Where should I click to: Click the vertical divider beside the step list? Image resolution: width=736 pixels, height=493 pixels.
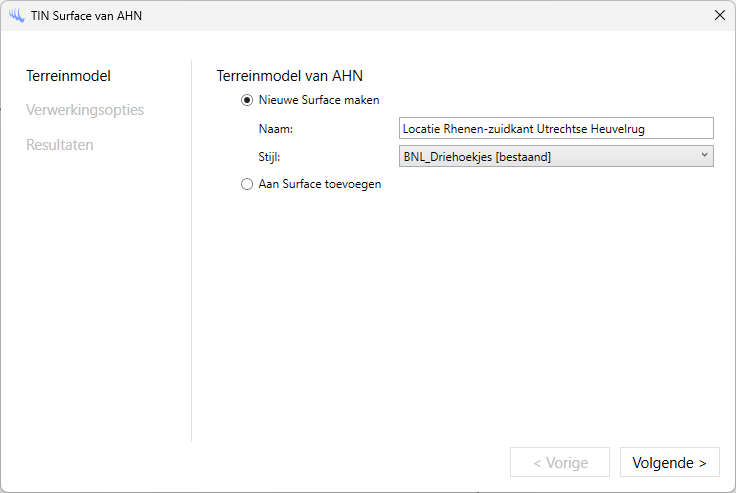(x=191, y=250)
